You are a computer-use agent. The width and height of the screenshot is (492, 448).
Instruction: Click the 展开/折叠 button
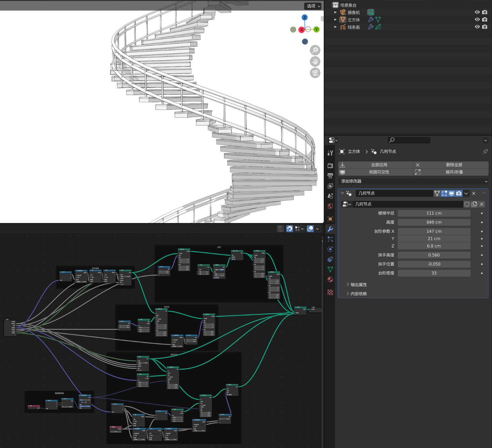[x=451, y=172]
